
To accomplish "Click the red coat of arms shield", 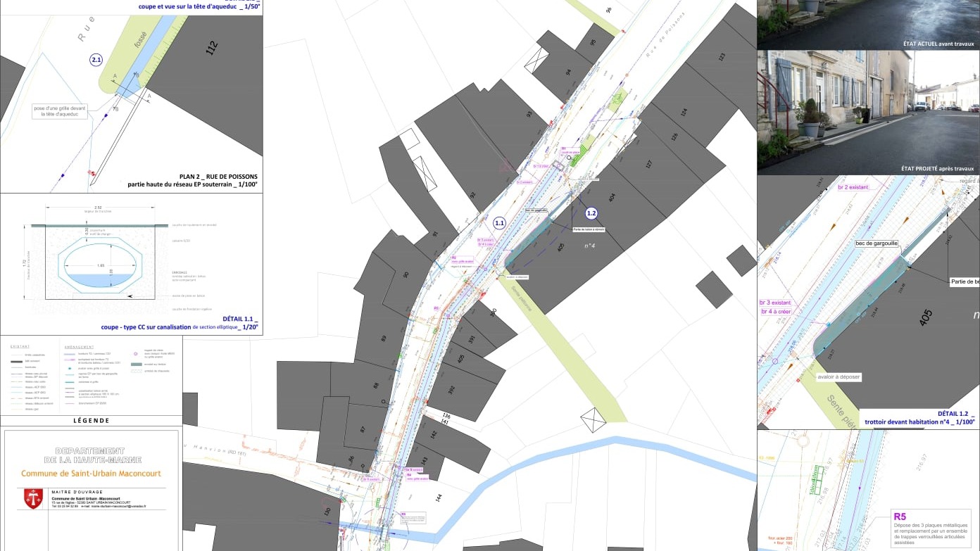I will [33, 498].
